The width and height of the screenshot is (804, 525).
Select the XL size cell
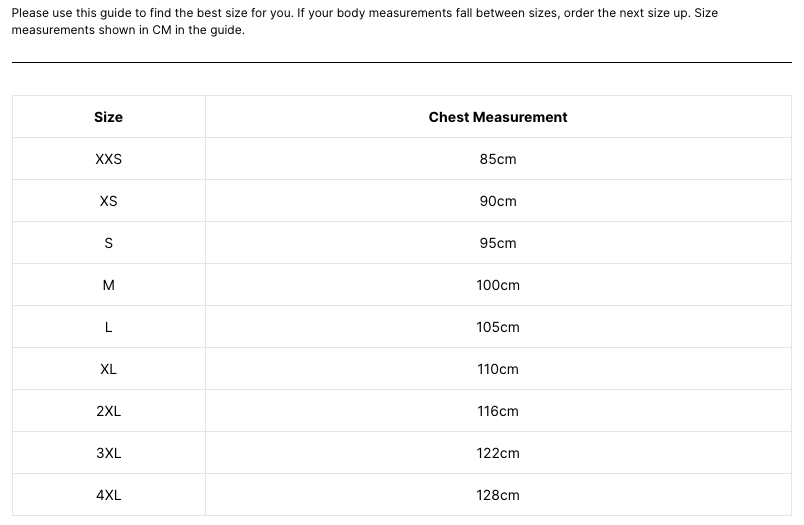(108, 369)
